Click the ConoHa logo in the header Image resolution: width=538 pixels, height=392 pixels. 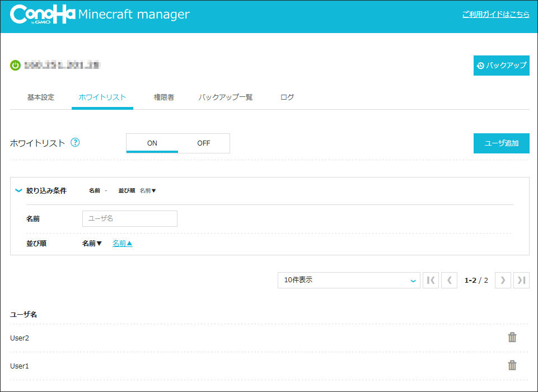[x=43, y=15]
